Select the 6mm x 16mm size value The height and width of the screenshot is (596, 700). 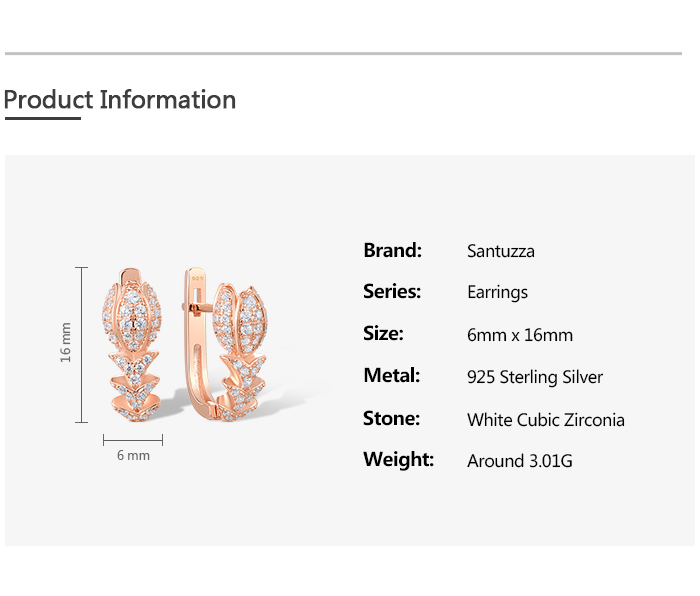click(x=520, y=335)
